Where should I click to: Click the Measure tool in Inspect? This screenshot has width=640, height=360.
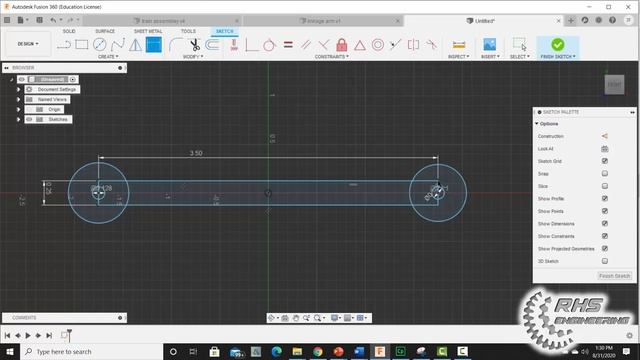click(459, 45)
